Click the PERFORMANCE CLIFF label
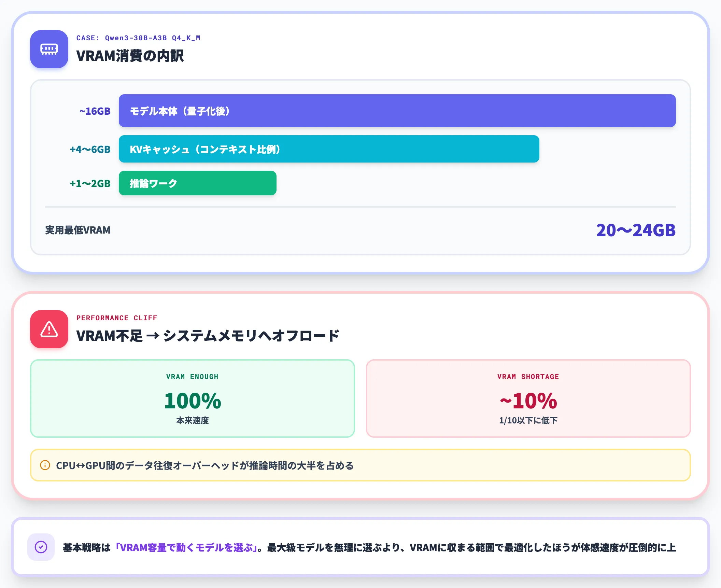Viewport: 721px width, 588px height. tap(117, 318)
